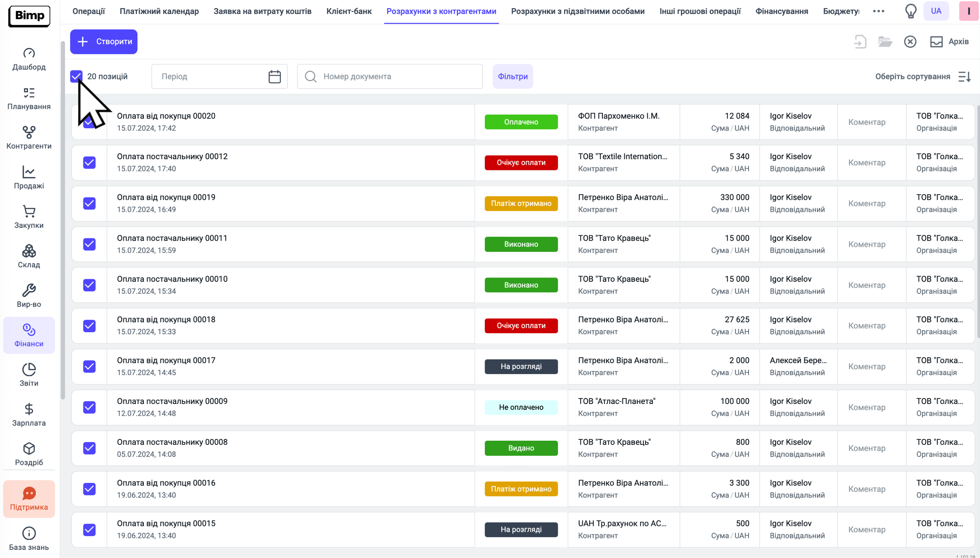Click the circled X delete icon
The height and width of the screenshot is (558, 980).
click(x=910, y=41)
